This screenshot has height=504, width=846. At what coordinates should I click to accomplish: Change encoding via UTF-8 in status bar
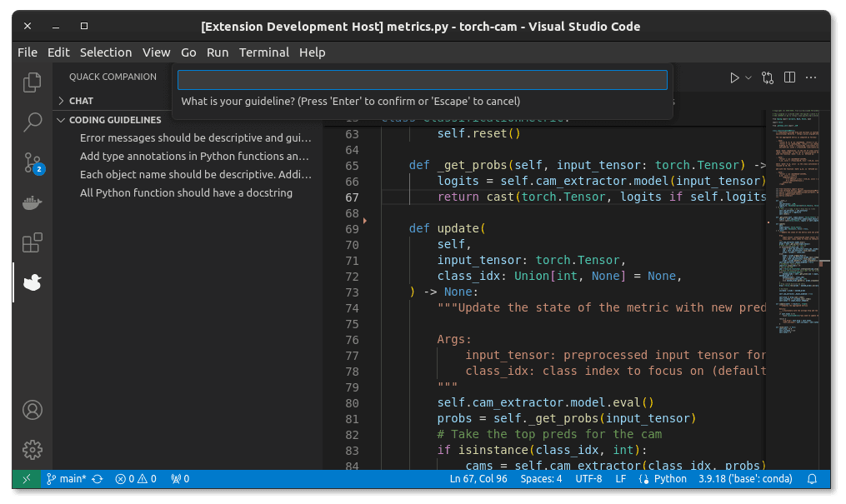click(x=588, y=479)
